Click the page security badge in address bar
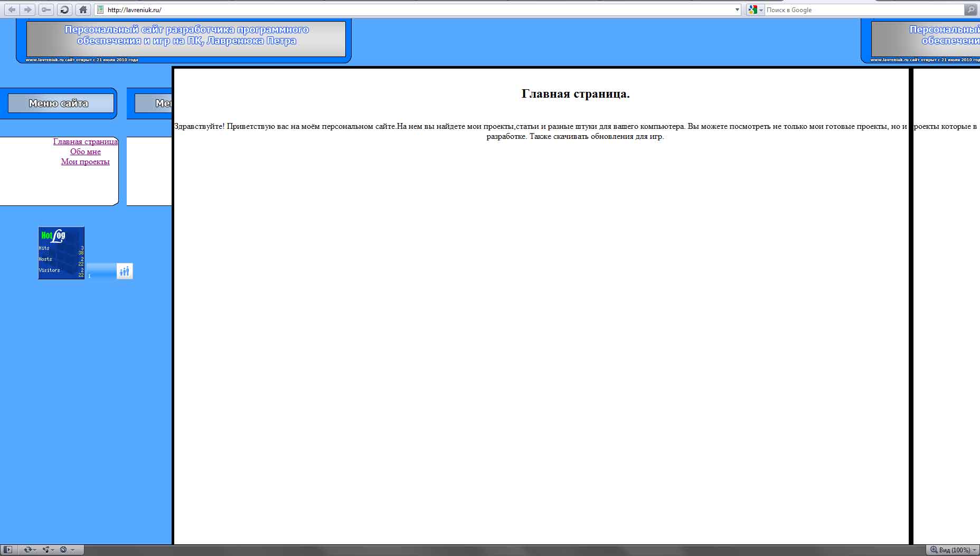The width and height of the screenshot is (980, 556). [x=100, y=10]
